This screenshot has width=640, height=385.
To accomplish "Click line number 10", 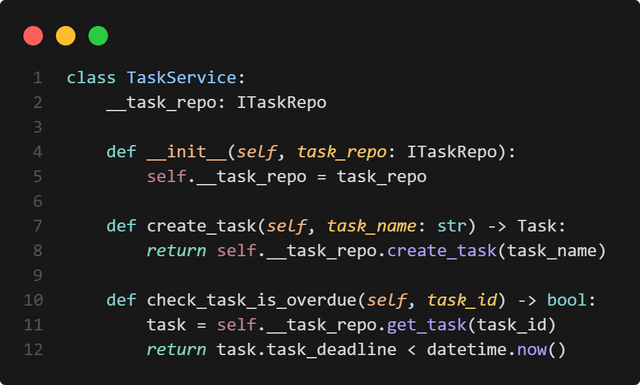I will tap(33, 300).
